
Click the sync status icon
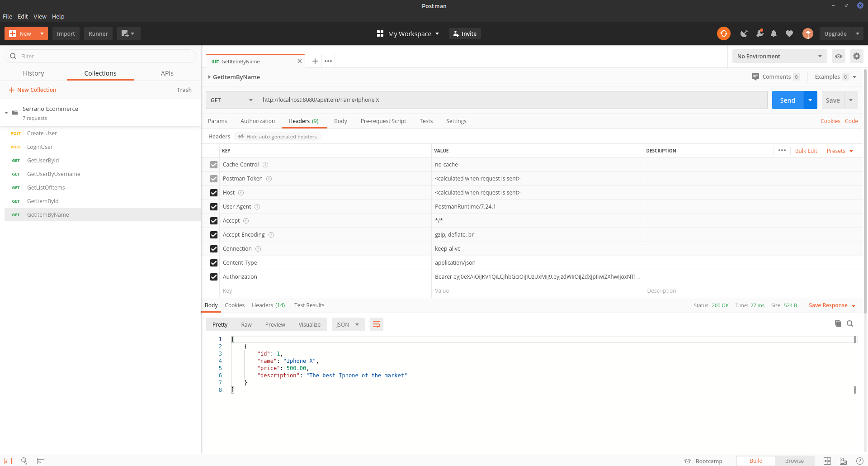click(723, 33)
